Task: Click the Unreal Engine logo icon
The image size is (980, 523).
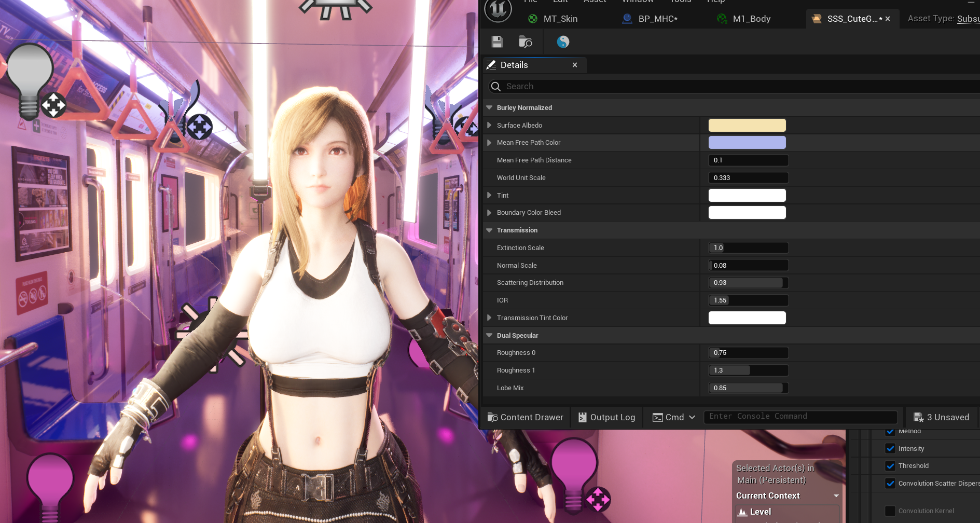Action: (x=498, y=9)
